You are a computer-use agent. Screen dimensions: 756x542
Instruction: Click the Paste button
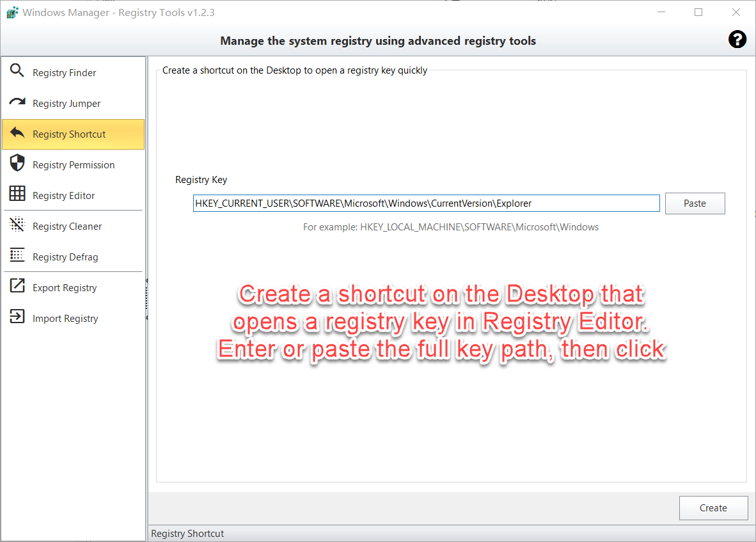tap(695, 203)
